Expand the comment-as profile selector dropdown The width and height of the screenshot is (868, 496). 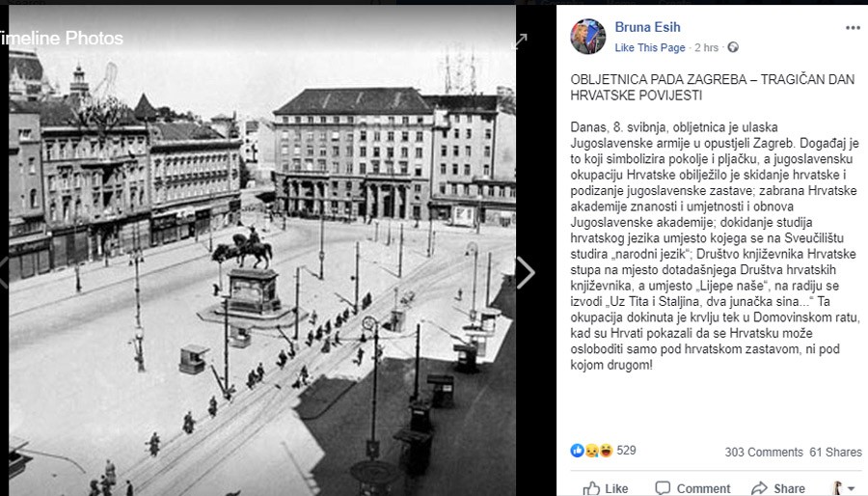pos(844,488)
